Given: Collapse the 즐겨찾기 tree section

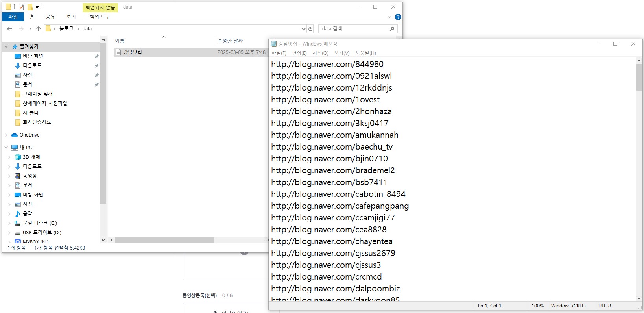Looking at the screenshot, I should point(6,46).
